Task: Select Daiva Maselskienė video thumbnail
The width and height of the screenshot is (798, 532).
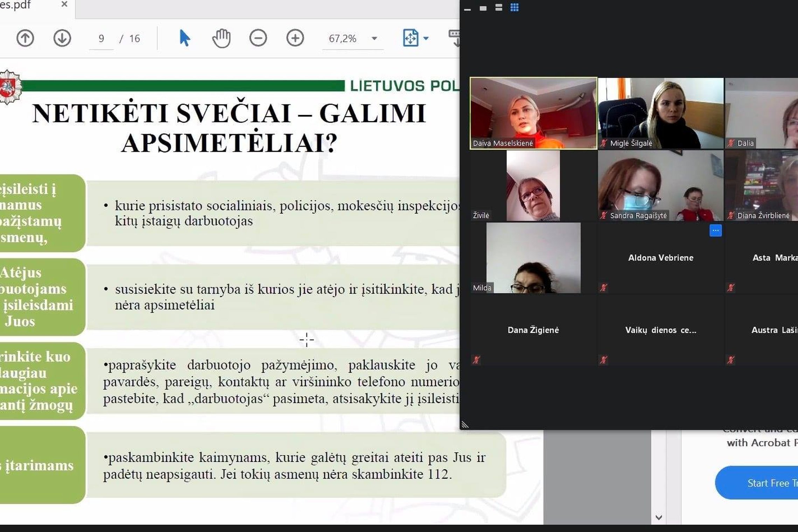Action: [x=533, y=113]
